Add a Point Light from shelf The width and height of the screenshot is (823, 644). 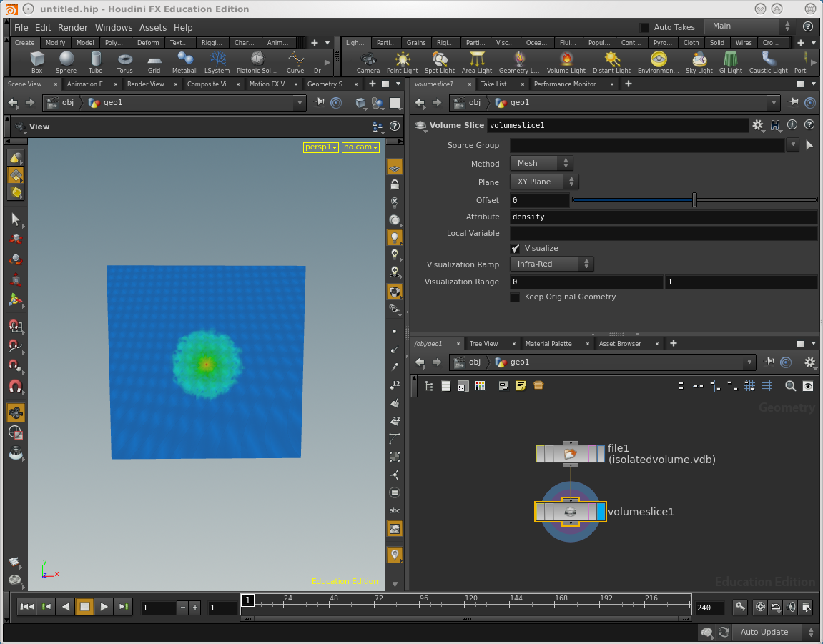pos(403,61)
